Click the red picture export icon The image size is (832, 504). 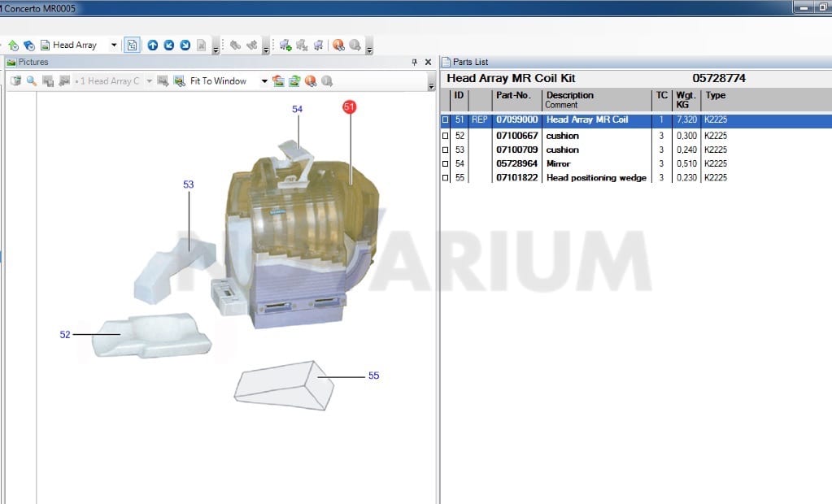point(278,81)
